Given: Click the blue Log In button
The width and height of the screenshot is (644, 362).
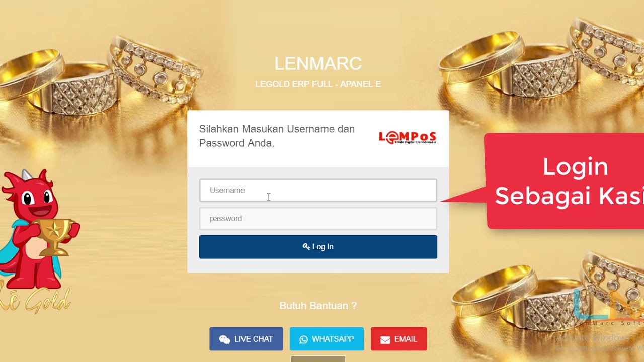Looking at the screenshot, I should point(318,247).
